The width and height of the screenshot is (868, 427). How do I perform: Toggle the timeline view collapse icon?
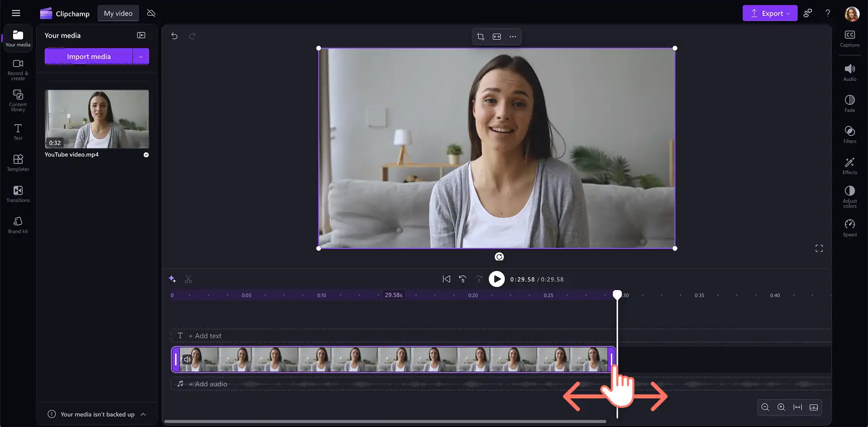tap(814, 407)
